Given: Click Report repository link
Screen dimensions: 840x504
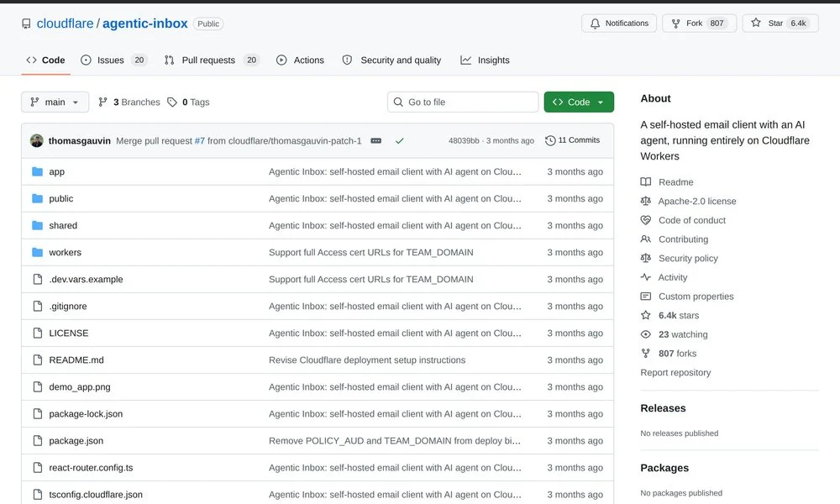Looking at the screenshot, I should pos(675,373).
